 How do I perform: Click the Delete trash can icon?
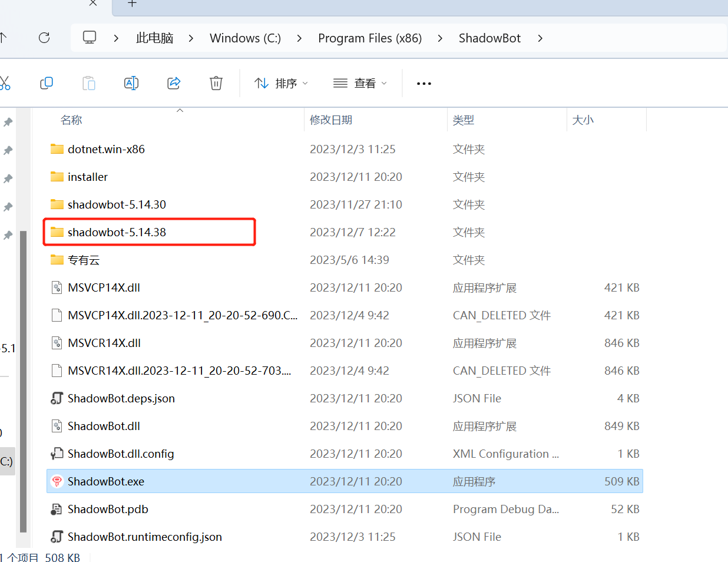pyautogui.click(x=216, y=83)
